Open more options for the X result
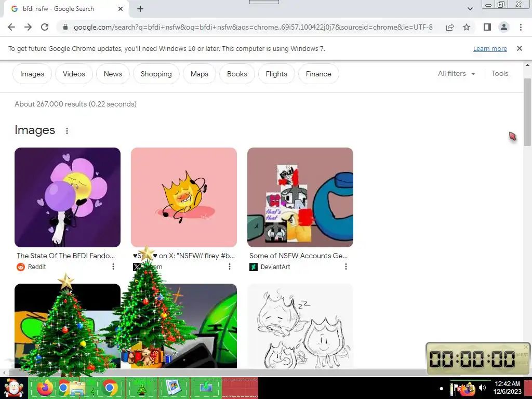The image size is (532, 399). pos(229,267)
